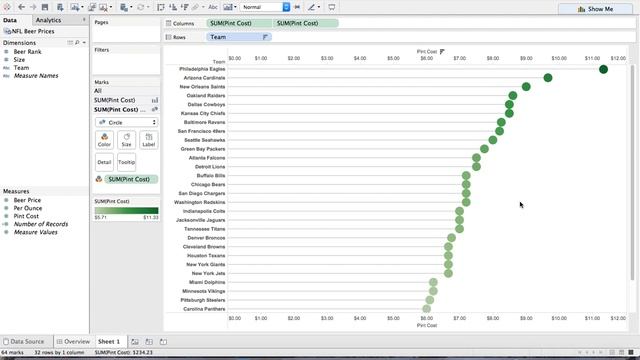Screen dimensions: 640x360
Task: Click the Duplicate sheet toolbar icon
Action: pyautogui.click(x=92, y=7)
